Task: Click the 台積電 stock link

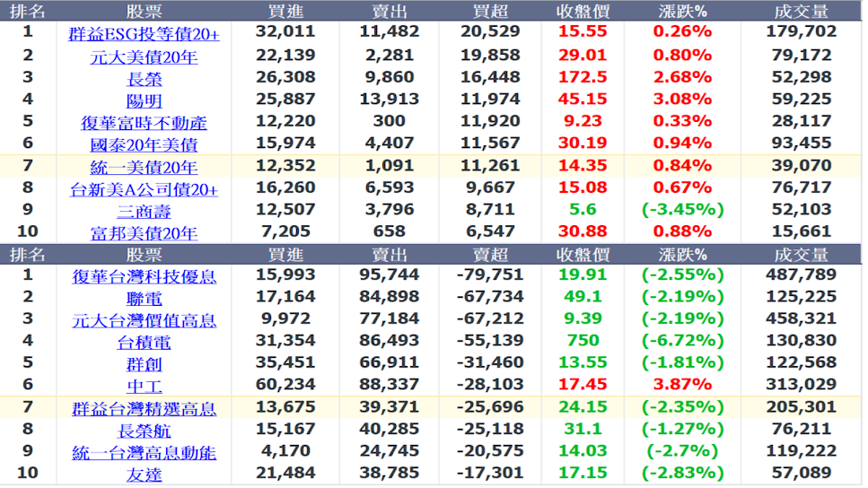Action: (144, 343)
